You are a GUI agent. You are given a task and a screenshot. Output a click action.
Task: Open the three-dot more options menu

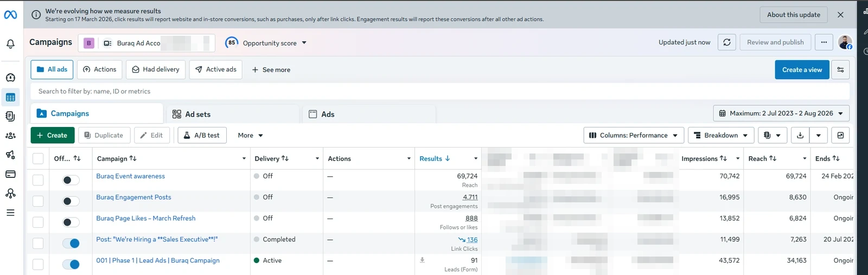(824, 42)
